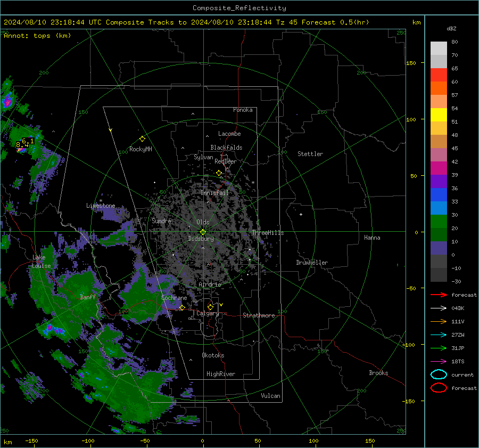Click the Banff label on map

[x=88, y=297]
